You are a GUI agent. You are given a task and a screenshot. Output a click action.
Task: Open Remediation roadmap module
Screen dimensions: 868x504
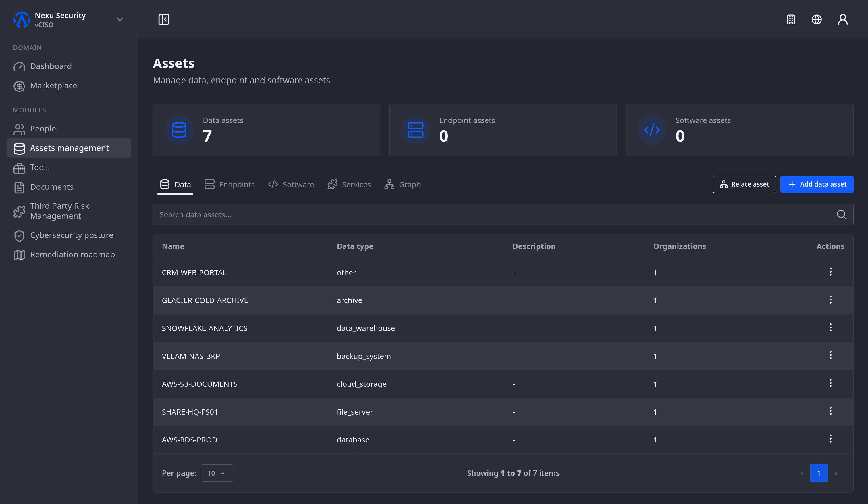(x=69, y=255)
